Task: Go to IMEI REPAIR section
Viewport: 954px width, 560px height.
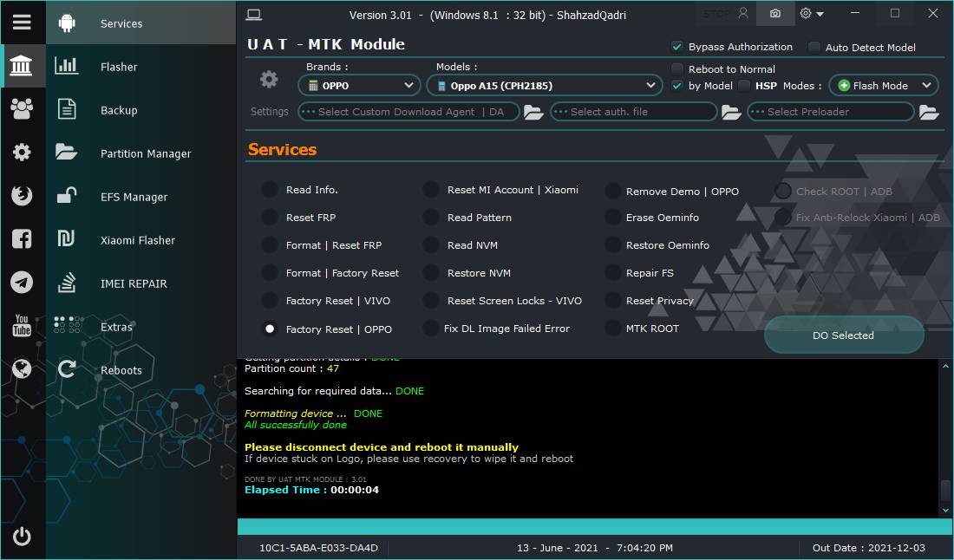Action: [134, 283]
